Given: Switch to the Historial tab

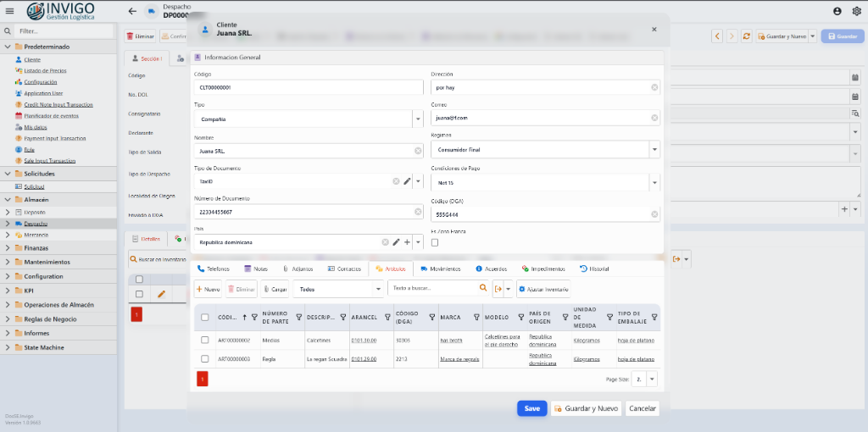Looking at the screenshot, I should click(594, 269).
